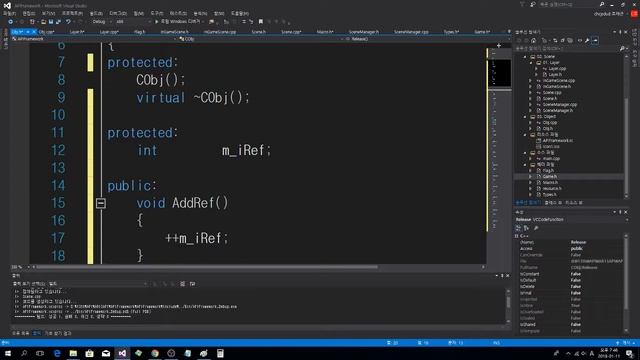Expand the SceneManager.h node arrow
The width and height of the screenshot is (640, 360).
(x=531, y=111)
